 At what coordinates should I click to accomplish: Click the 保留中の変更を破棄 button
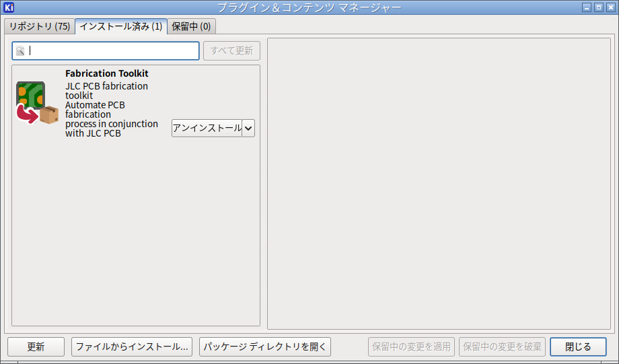502,347
